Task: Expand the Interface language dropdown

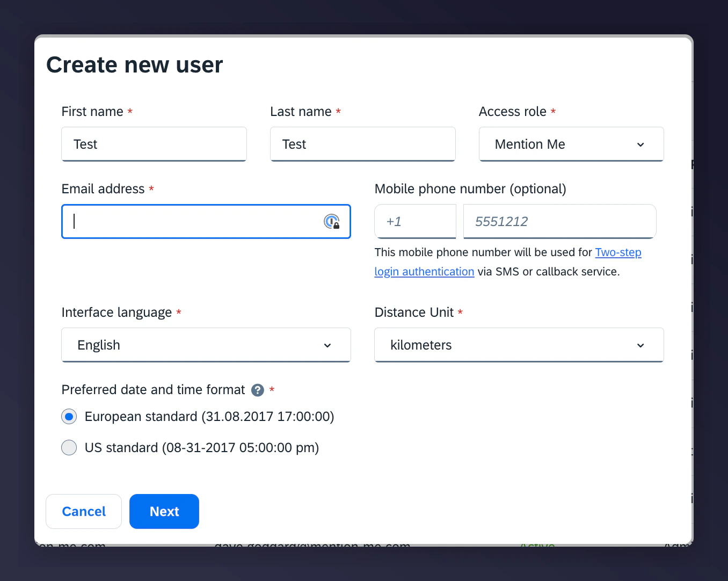Action: (206, 345)
